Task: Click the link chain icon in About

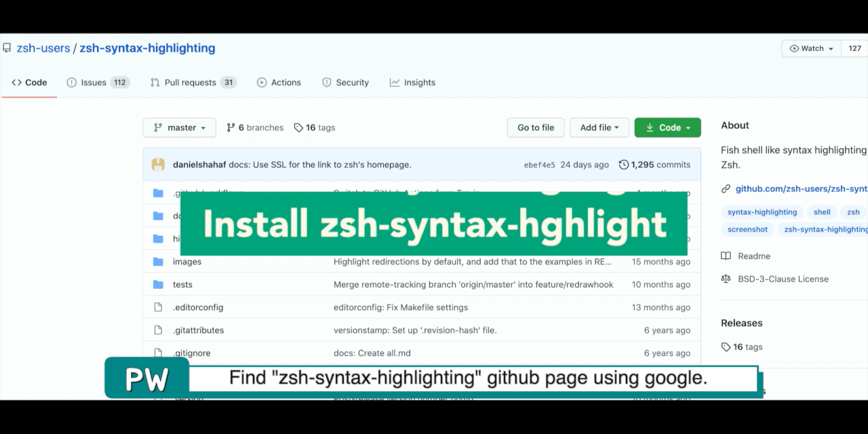Action: coord(726,189)
